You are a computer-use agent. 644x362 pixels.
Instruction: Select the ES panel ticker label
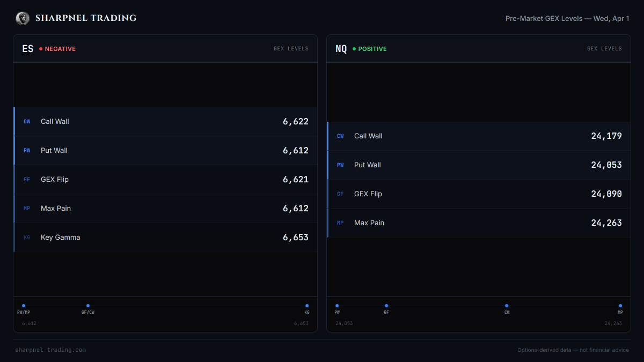[x=28, y=49]
